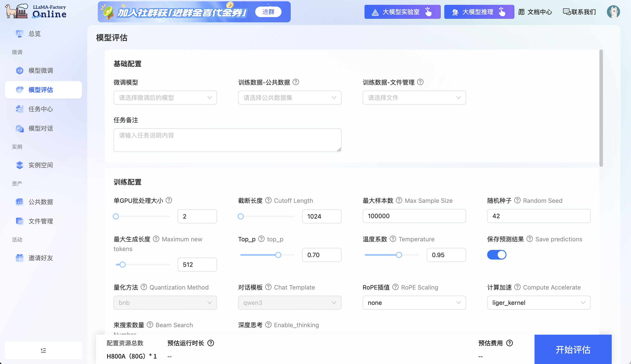Disable the 保存预测结果 save predictions switch
The width and height of the screenshot is (631, 364).
[x=497, y=254]
